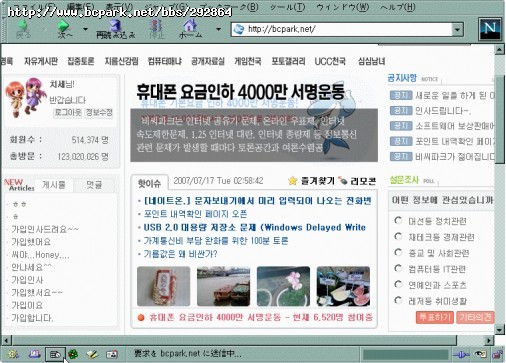Click the Reload (再読み込み) toolbar icon
Viewport: 506px width, 363px height.
[115, 26]
